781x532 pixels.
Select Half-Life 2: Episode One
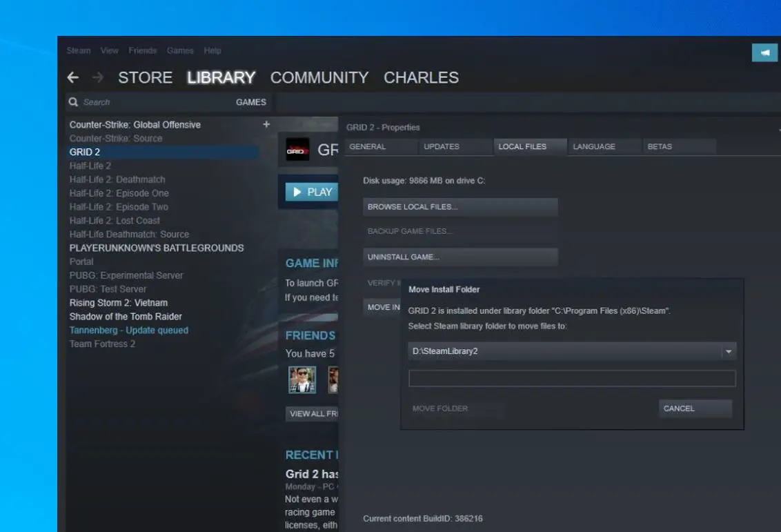[119, 193]
